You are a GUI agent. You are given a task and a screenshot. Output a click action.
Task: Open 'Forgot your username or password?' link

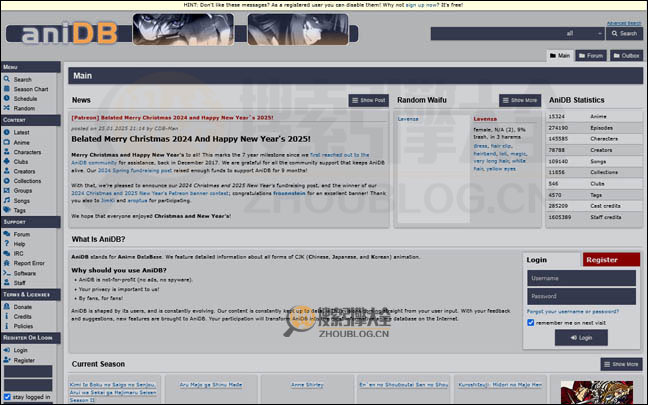[x=573, y=311]
